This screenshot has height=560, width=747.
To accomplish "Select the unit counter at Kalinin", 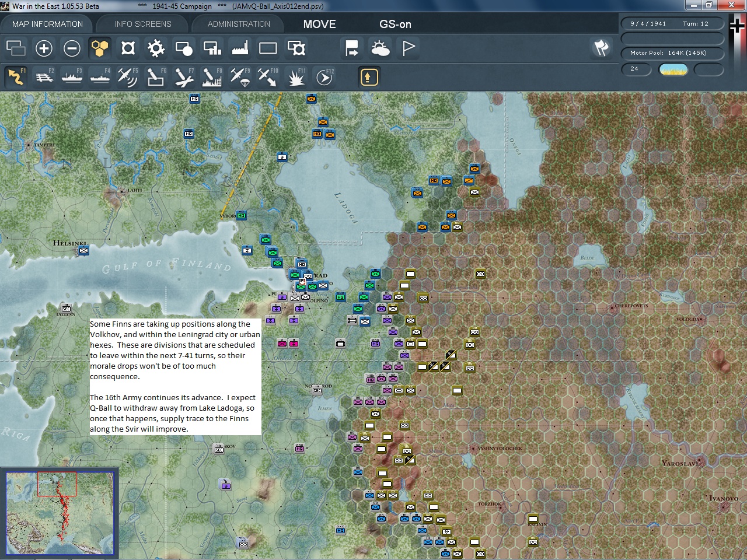I will click(533, 519).
